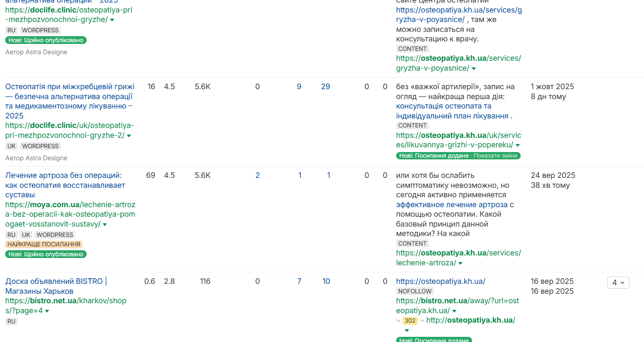Click the RU tag in the bistro.net.ua row
The image size is (644, 342).
(x=12, y=321)
